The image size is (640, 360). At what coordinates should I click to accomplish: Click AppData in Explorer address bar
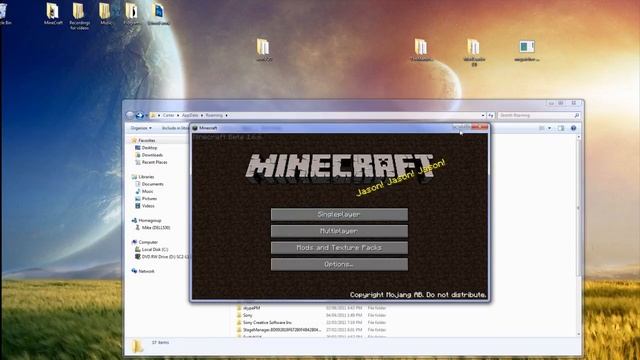click(190, 116)
